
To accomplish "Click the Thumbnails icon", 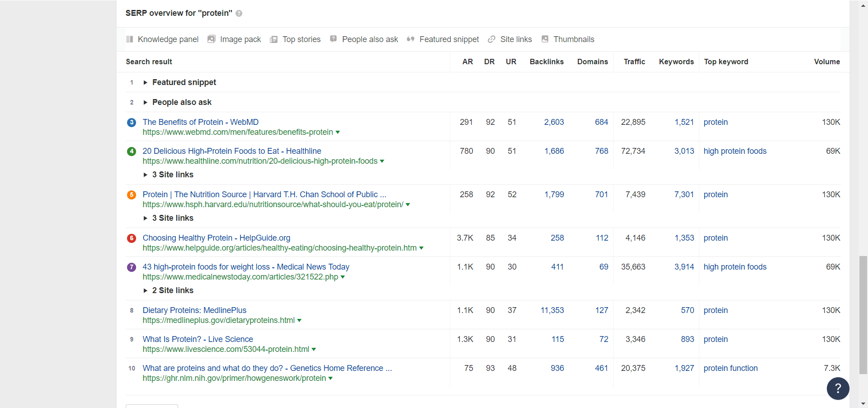I will [x=545, y=39].
